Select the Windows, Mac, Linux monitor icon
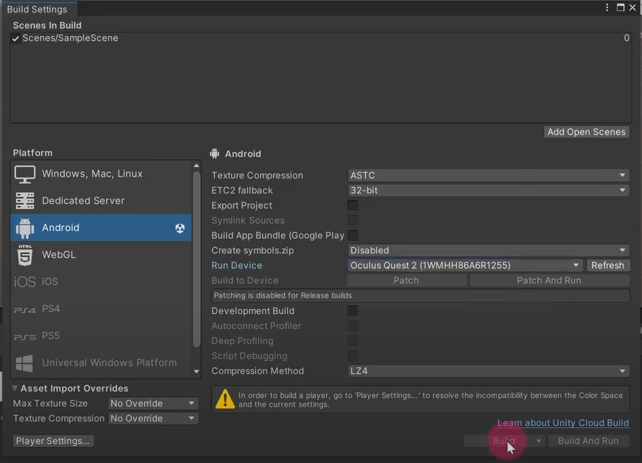The height and width of the screenshot is (463, 642). (25, 174)
